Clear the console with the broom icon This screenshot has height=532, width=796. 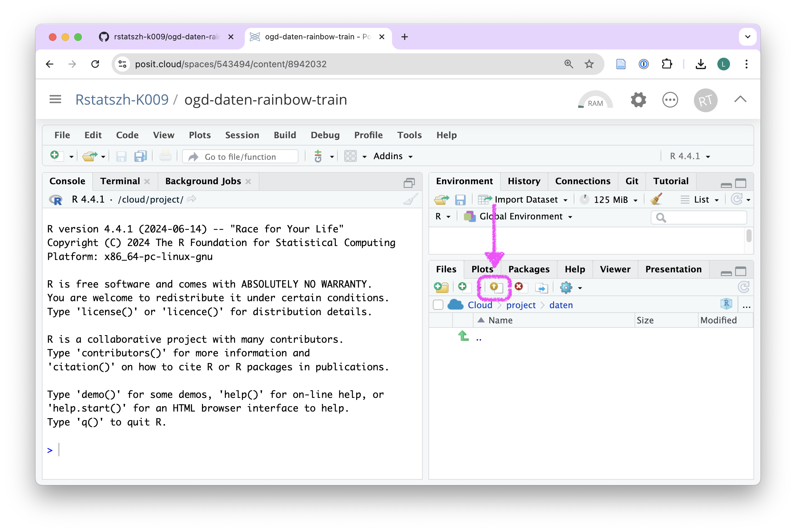(x=411, y=199)
